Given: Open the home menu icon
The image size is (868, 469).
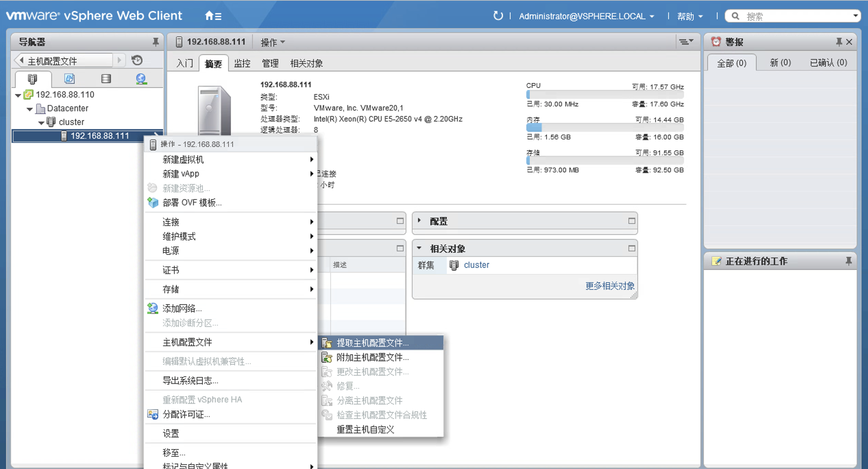Looking at the screenshot, I should tap(213, 16).
